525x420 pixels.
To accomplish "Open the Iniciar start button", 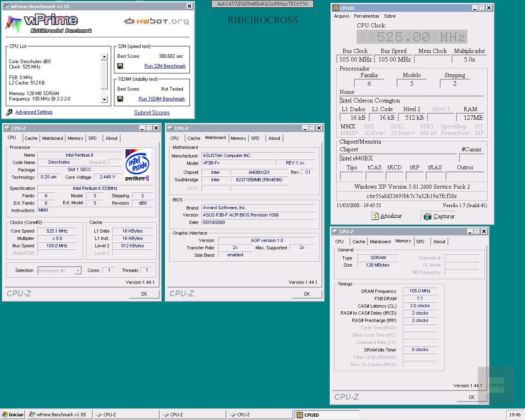I will 13,415.
